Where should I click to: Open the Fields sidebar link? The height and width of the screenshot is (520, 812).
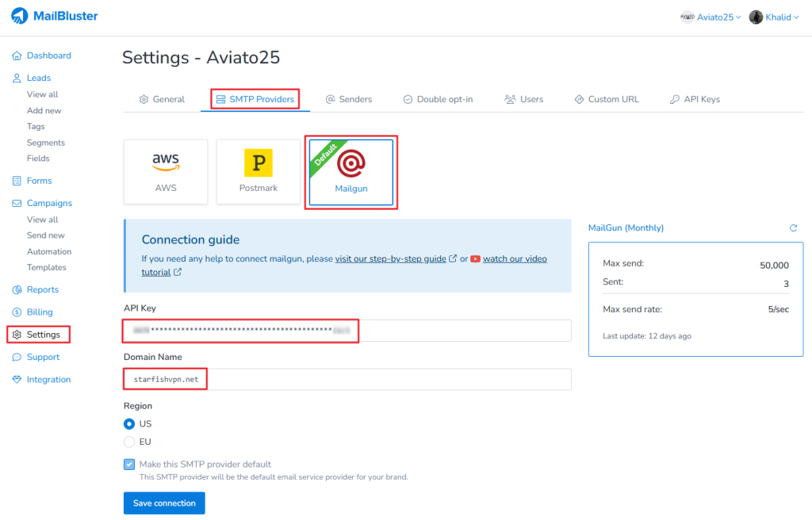click(38, 159)
